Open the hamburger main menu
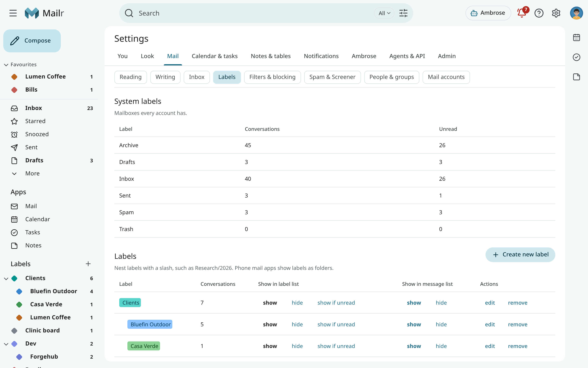588x368 pixels. (x=13, y=13)
